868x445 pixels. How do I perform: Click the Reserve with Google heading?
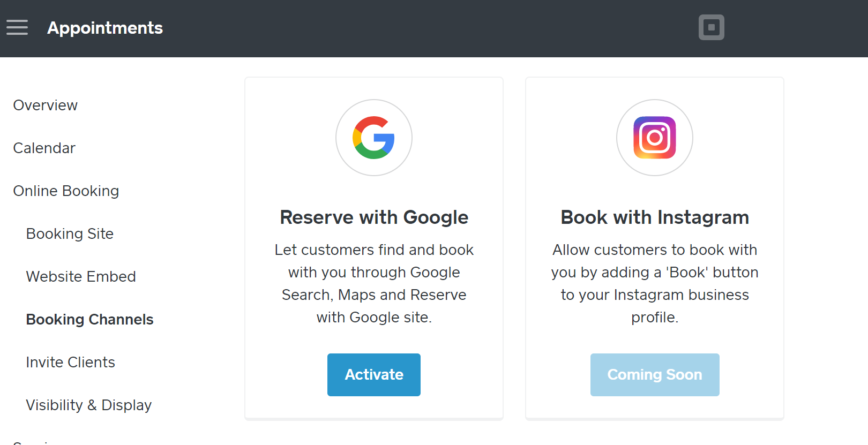[373, 217]
